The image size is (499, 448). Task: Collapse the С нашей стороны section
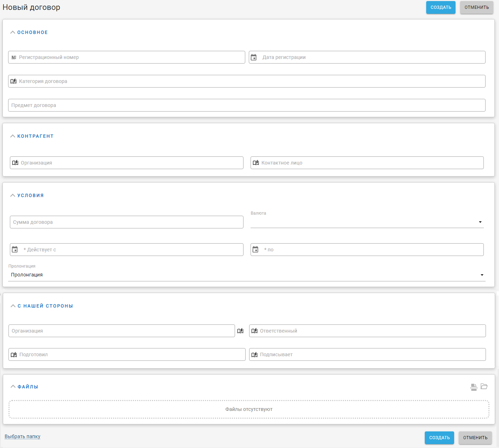coord(13,306)
